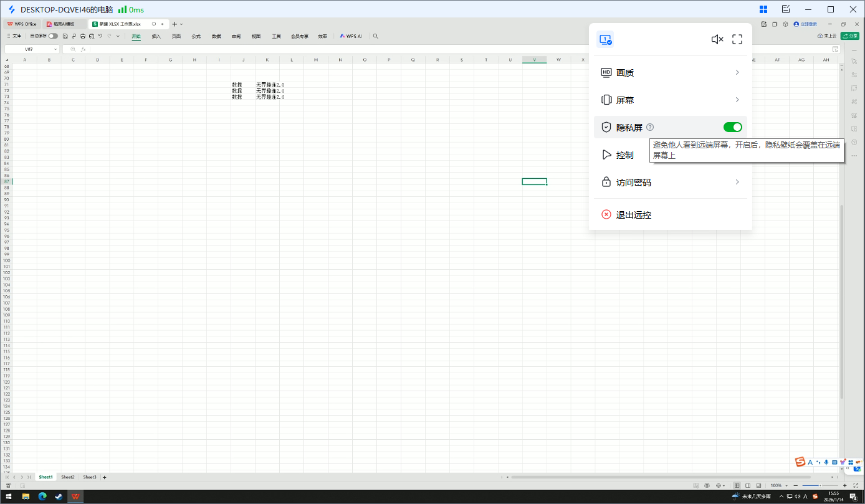Open the note/edit icon in the title bar
The image size is (865, 504).
786,9
